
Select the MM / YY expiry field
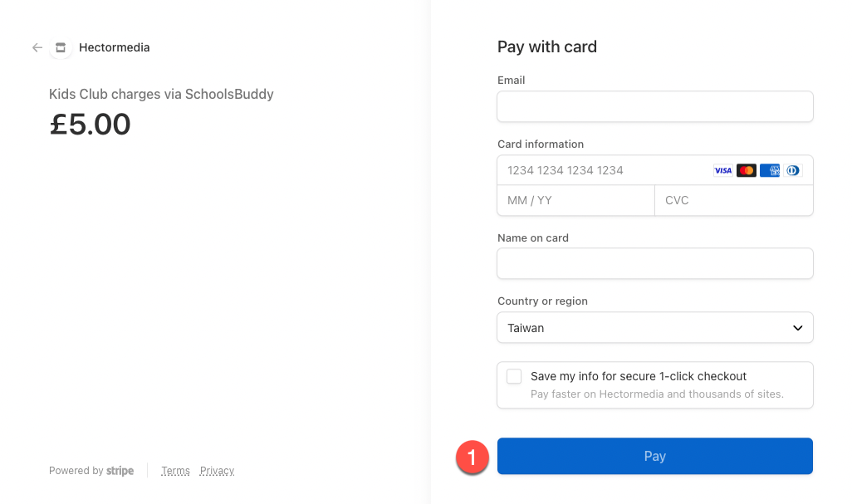pyautogui.click(x=576, y=200)
